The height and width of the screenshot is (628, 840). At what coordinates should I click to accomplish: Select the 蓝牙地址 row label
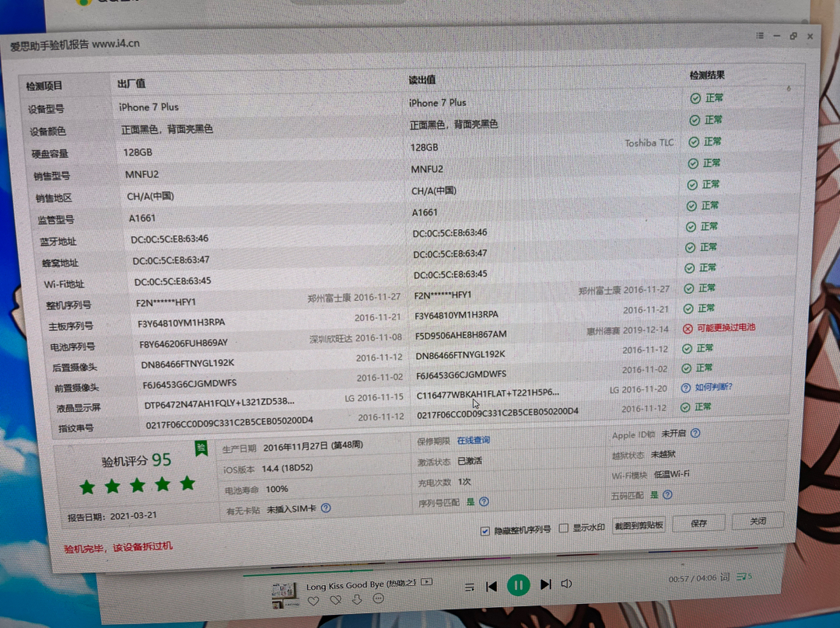[x=58, y=242]
